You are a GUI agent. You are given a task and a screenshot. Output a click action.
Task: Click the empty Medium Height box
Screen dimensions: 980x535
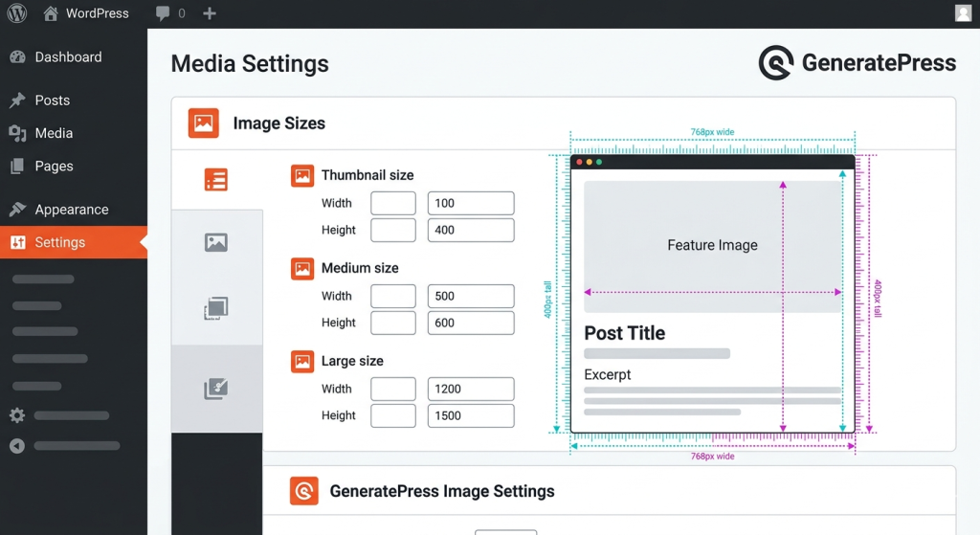coord(393,323)
